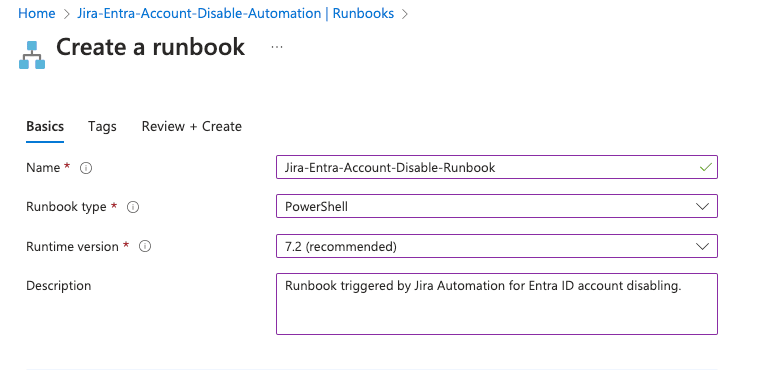Viewport: 780px width, 370px height.
Task: Show info tooltip for the Name field
Action: pos(86,168)
